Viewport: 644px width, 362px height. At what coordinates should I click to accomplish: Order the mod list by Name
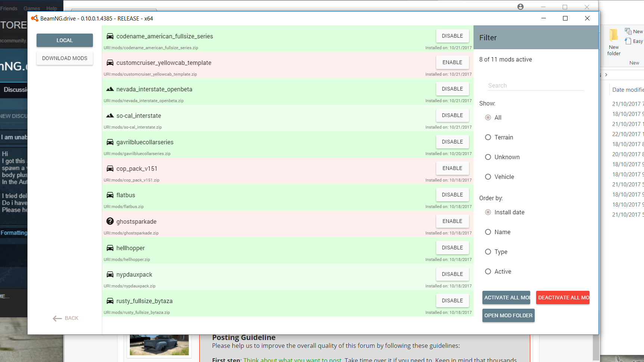(x=488, y=232)
